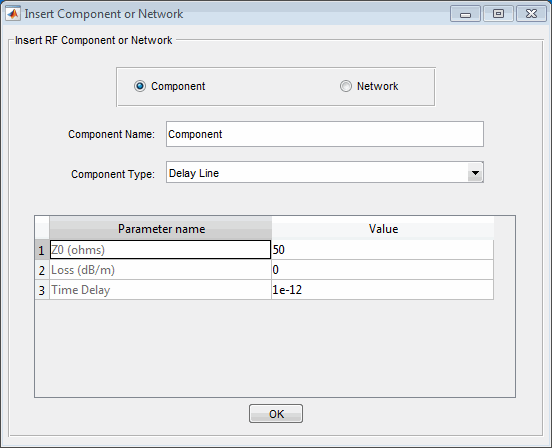Select row header number 3
The height and width of the screenshot is (448, 552).
tap(42, 290)
